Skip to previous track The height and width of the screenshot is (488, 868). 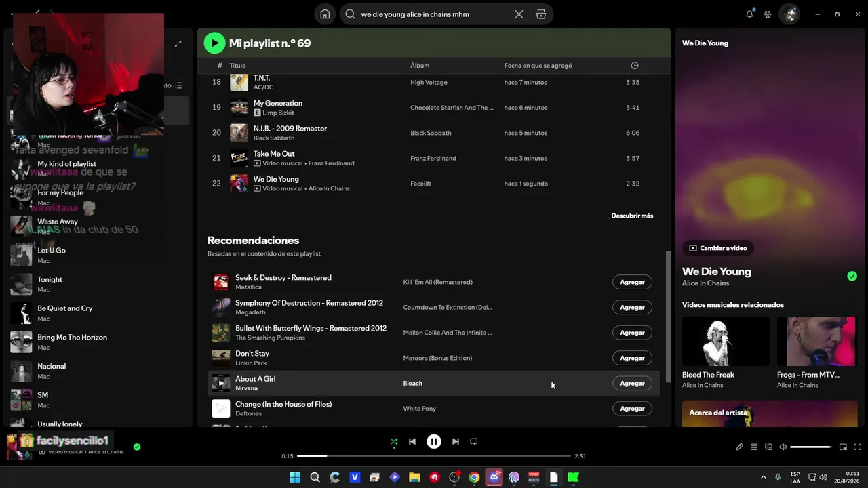[412, 441]
